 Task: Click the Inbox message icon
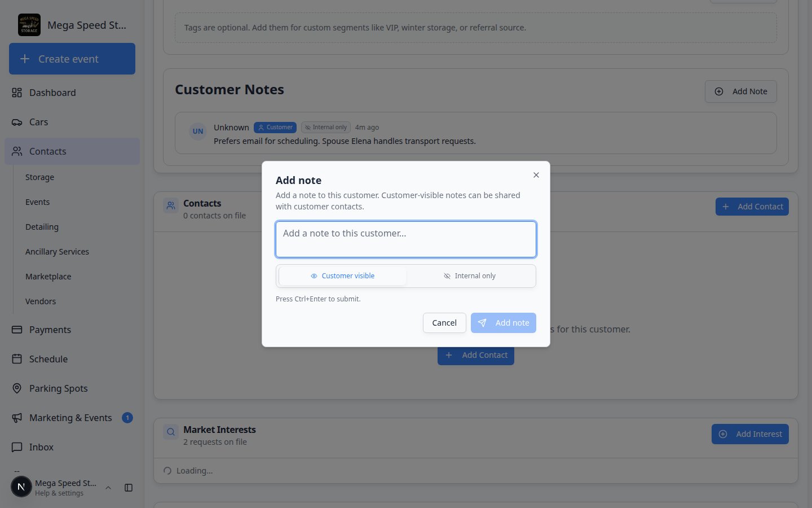point(17,447)
